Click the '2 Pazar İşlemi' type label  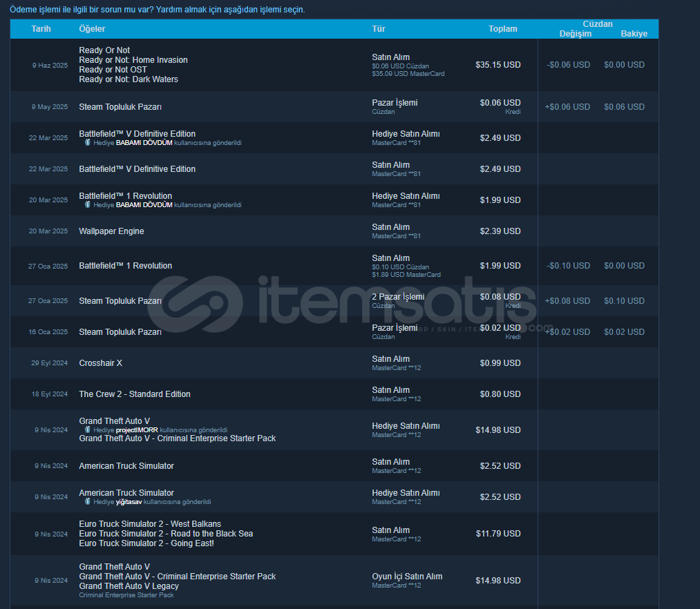398,297
